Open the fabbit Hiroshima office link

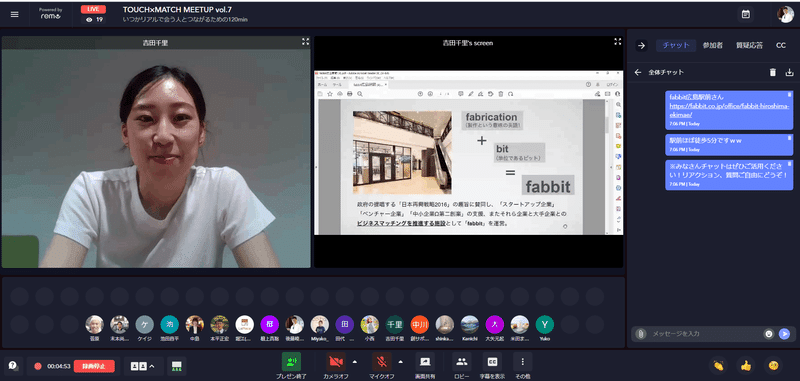point(730,111)
